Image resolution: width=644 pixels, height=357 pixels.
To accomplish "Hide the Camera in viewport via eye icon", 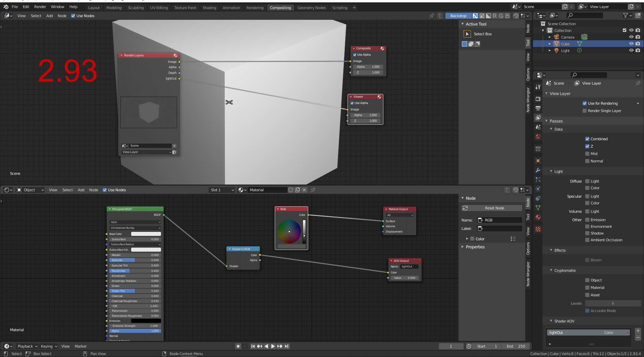I will 631,37.
